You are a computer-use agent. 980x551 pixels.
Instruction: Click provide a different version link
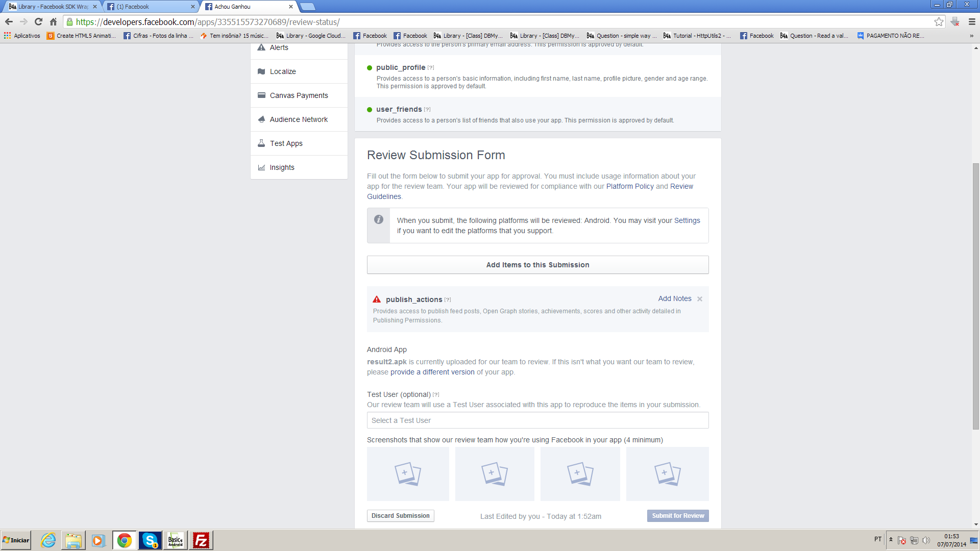point(432,372)
